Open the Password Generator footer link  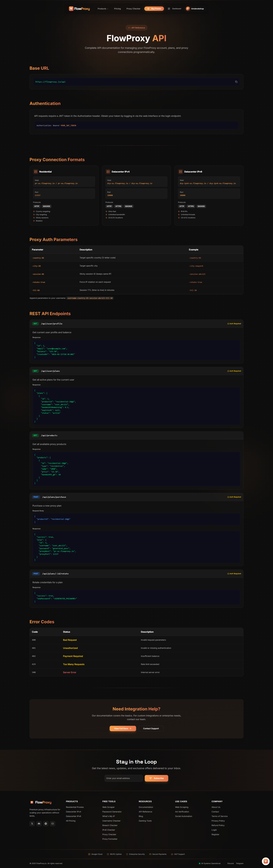click(x=112, y=812)
